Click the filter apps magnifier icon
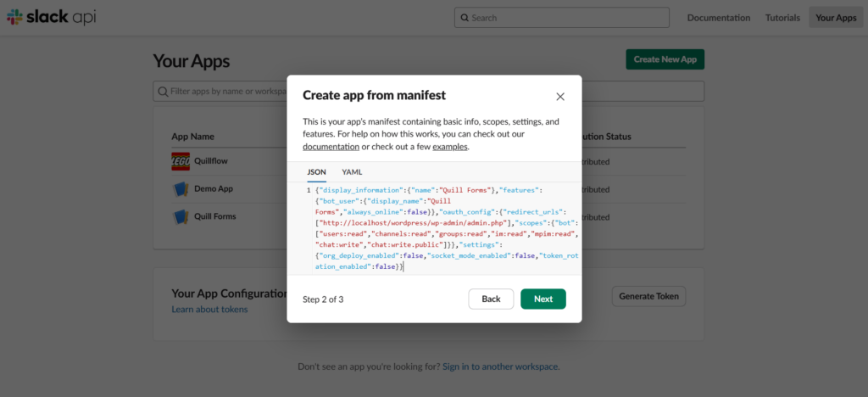 [x=163, y=92]
